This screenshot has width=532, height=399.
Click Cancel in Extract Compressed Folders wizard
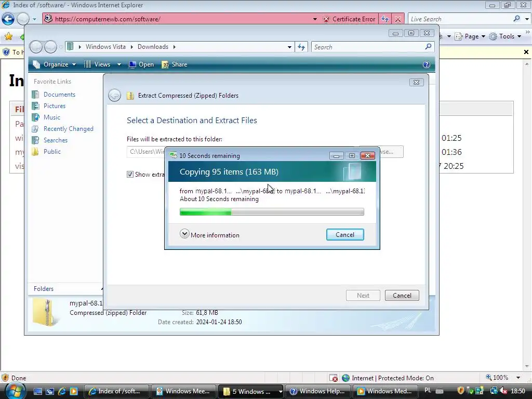[402, 296]
